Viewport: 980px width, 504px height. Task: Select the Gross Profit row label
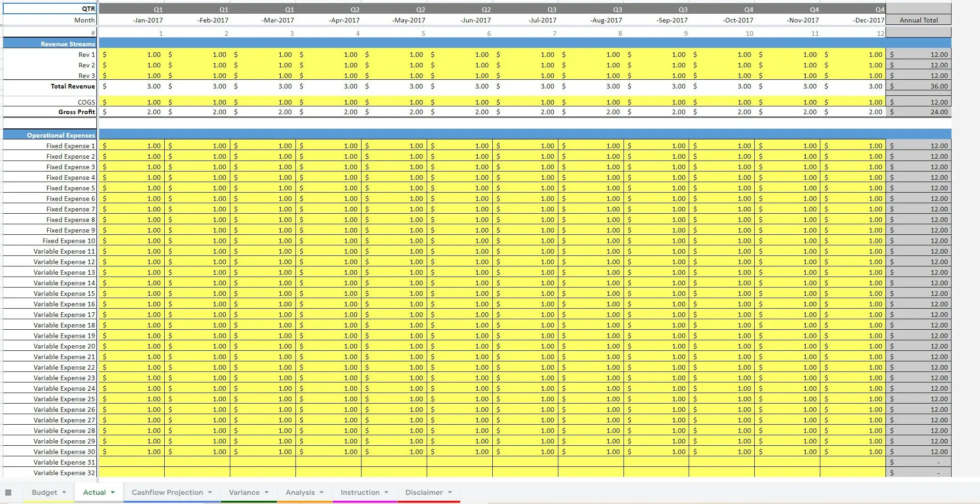tap(76, 111)
